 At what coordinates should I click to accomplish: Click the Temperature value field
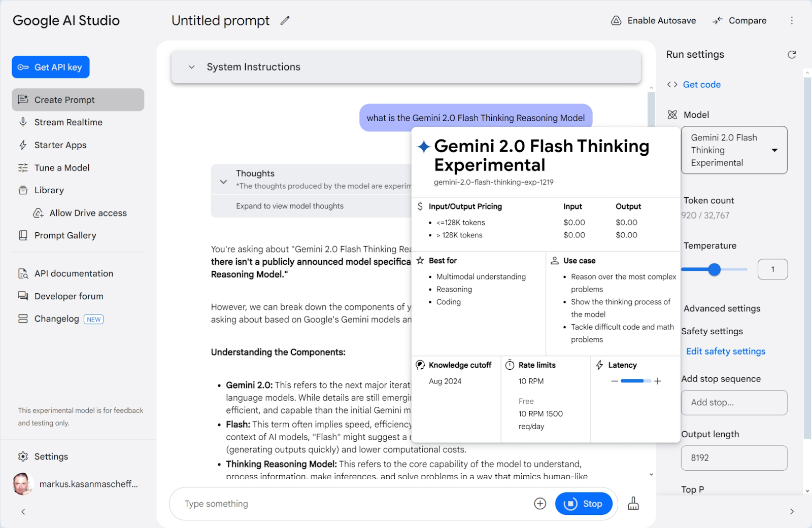point(772,269)
